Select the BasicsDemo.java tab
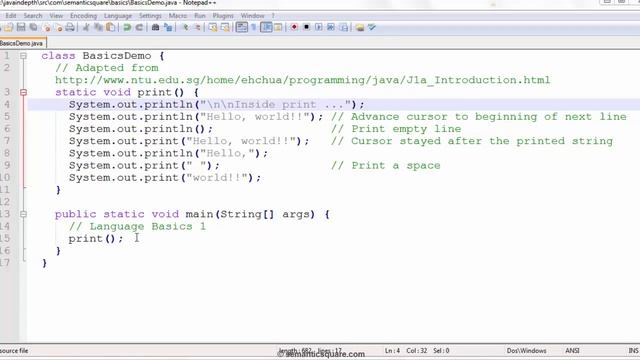 (x=22, y=43)
